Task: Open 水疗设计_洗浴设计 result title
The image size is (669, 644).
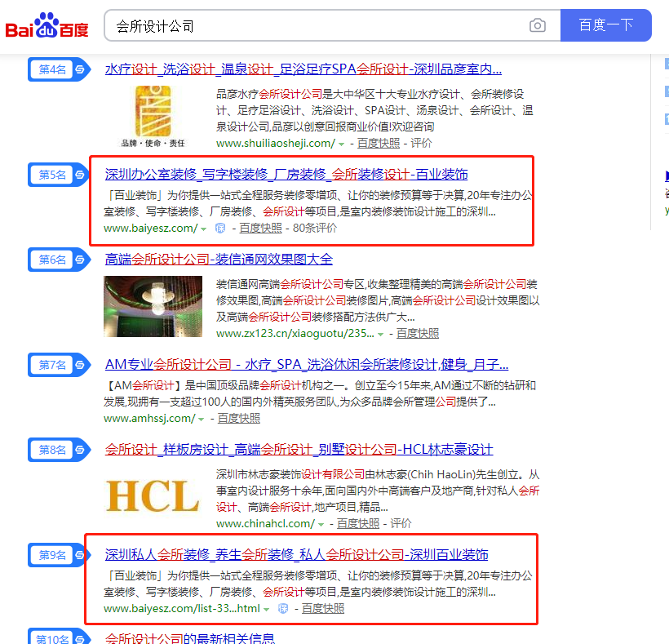Action: 303,69
